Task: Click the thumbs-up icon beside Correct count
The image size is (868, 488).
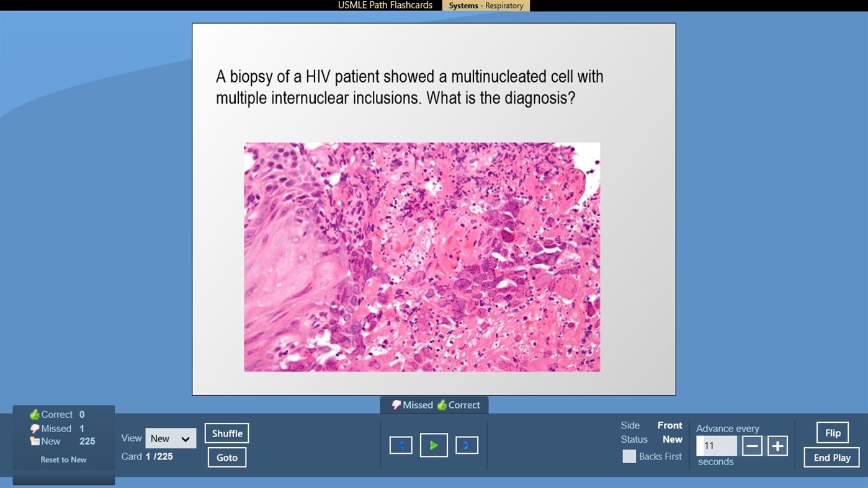Action: click(35, 414)
